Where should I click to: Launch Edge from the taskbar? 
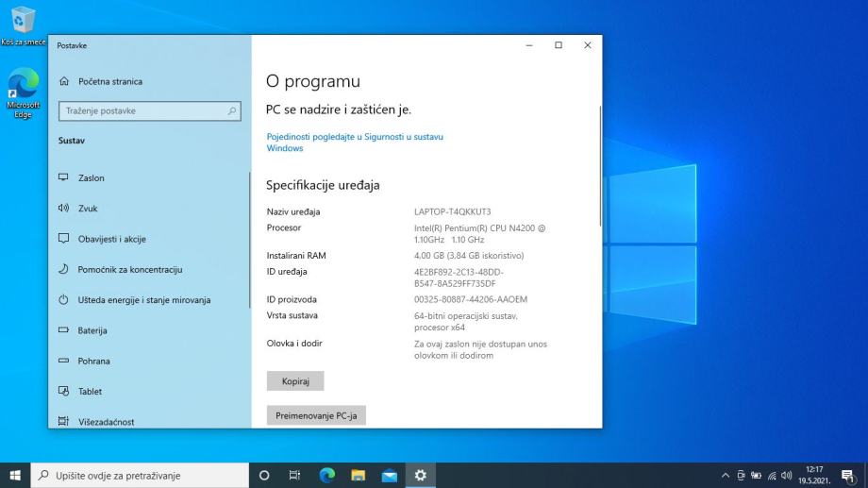click(x=327, y=476)
